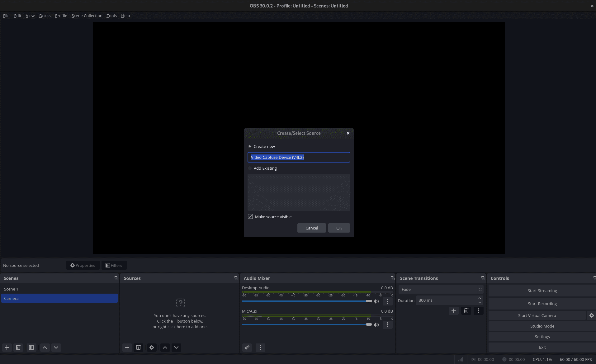Move scene up arrow in Scenes dock
596x364 pixels.
45,347
